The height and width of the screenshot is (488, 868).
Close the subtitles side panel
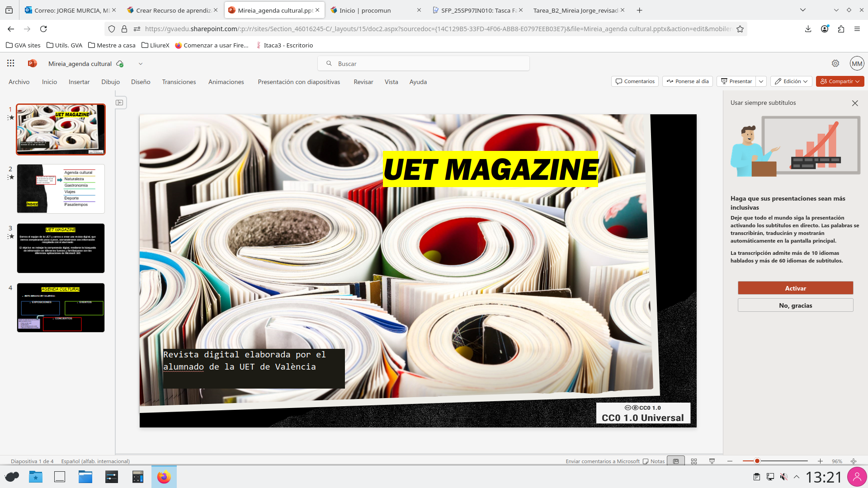(855, 103)
